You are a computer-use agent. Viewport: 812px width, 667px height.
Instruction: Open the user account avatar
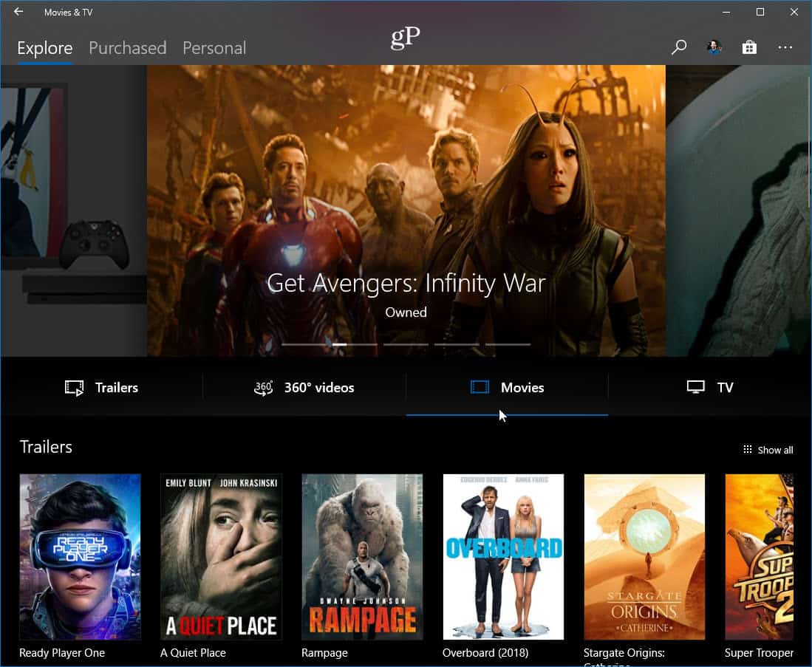pyautogui.click(x=714, y=47)
